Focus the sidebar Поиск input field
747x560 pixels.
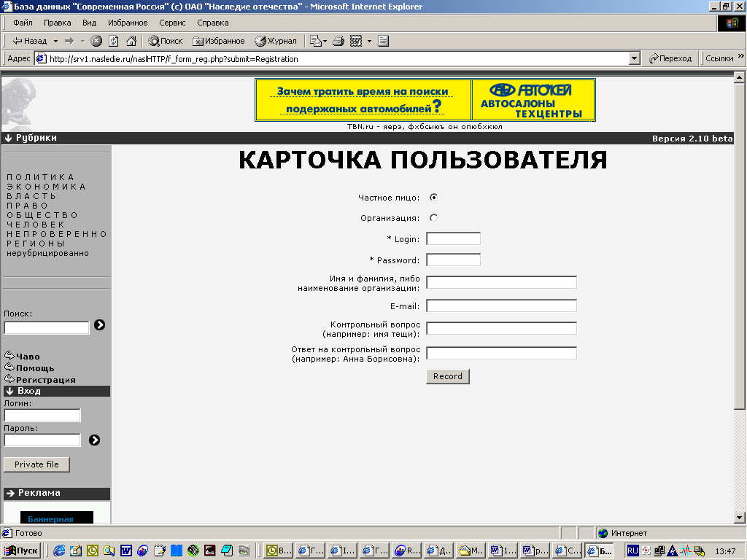[47, 327]
